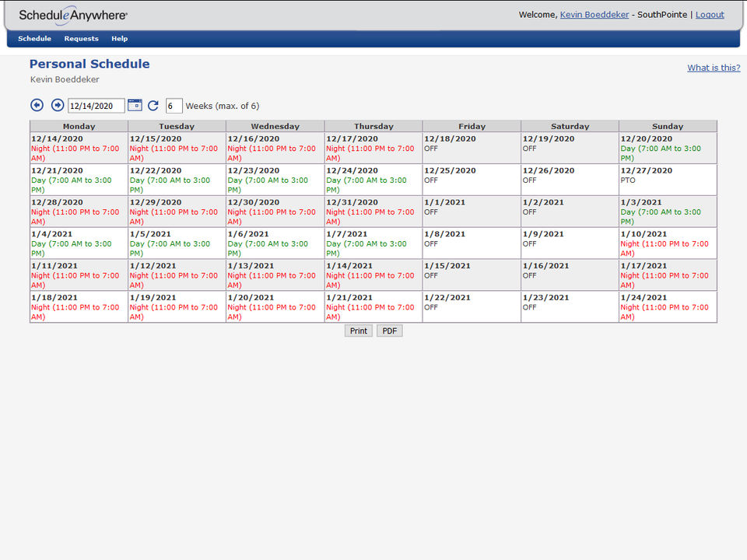747x560 pixels.
Task: Click the Sunday column header
Action: [x=668, y=126]
